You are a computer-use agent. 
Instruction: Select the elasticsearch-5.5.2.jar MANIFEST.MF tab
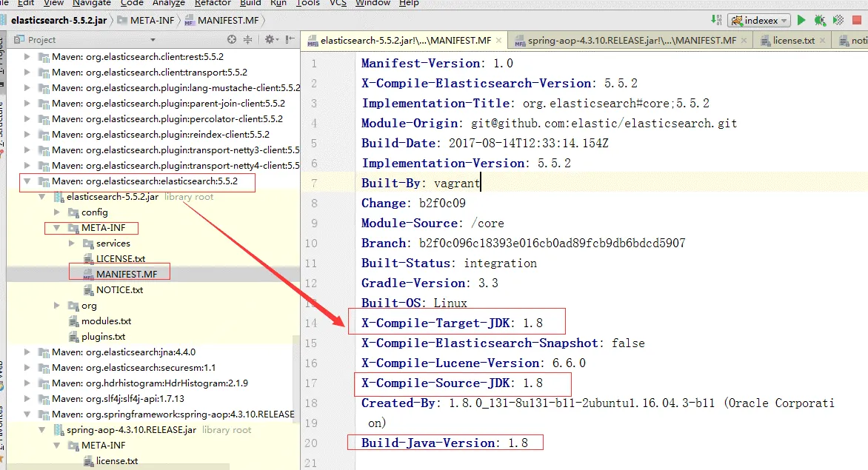(x=406, y=41)
